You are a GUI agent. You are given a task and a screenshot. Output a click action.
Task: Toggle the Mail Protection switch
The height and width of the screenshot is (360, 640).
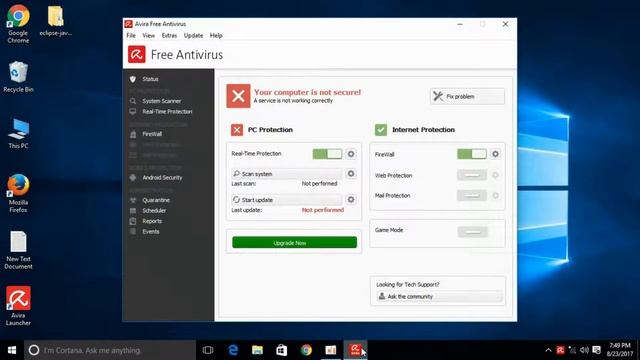coord(472,196)
